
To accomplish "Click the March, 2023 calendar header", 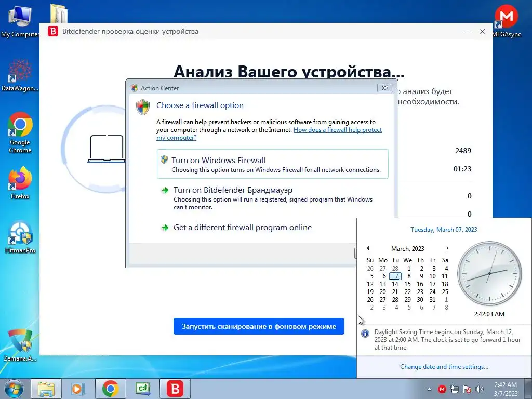I will pyautogui.click(x=407, y=249).
